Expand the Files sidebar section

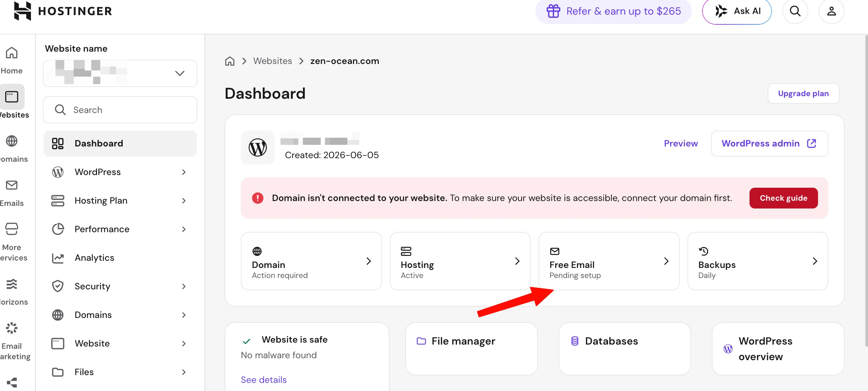(x=184, y=372)
